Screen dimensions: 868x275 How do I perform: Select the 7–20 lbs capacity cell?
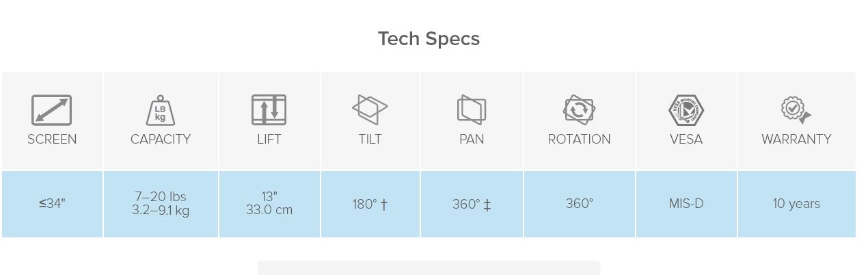click(161, 204)
